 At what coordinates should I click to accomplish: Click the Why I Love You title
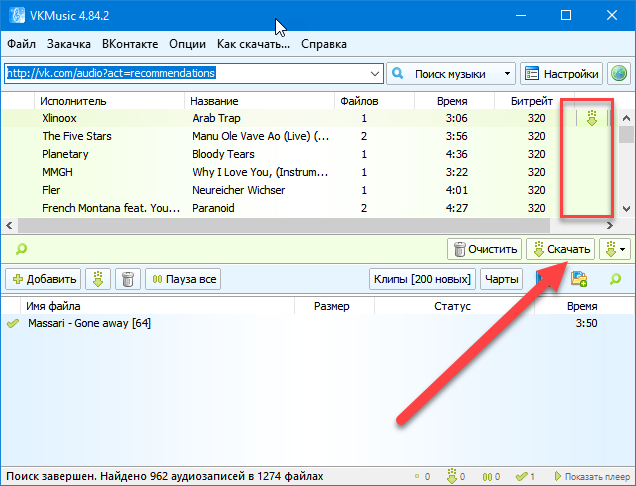click(260, 172)
